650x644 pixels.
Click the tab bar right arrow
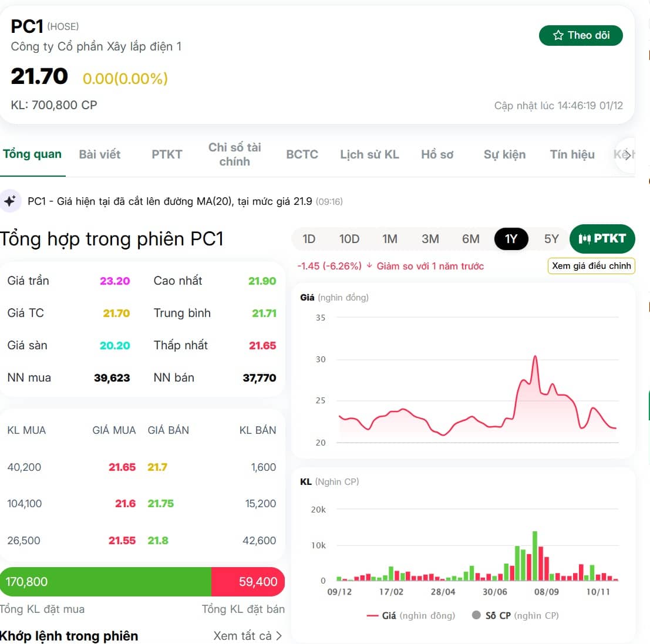pos(628,155)
